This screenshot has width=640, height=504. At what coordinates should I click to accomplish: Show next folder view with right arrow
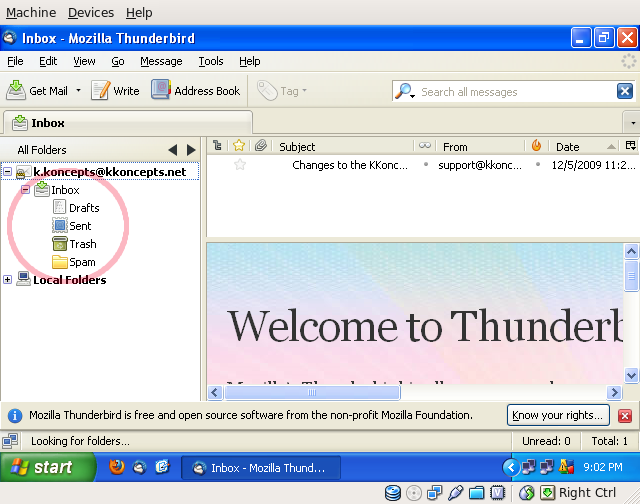(191, 150)
